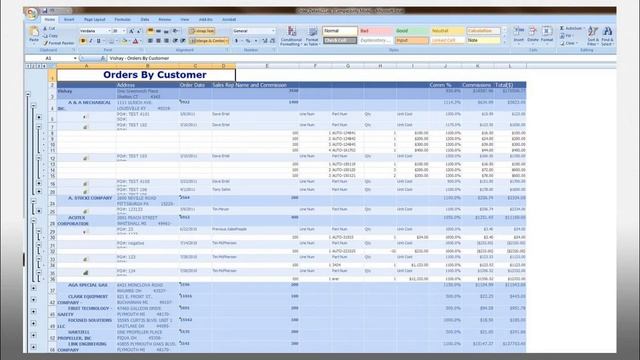Apply Accounting number format dollar icon
Viewport: 640px width, 360px height.
237,41
